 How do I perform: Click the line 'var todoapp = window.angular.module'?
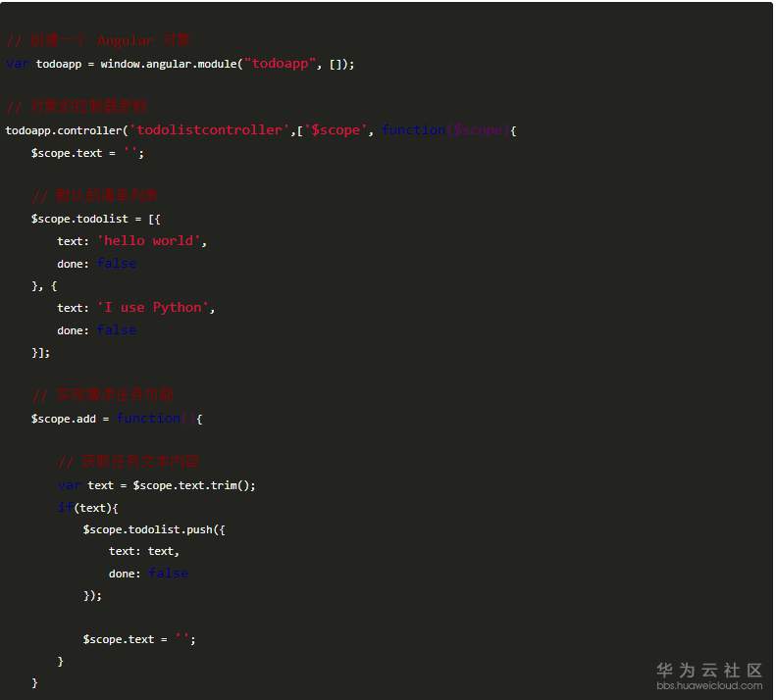181,64
